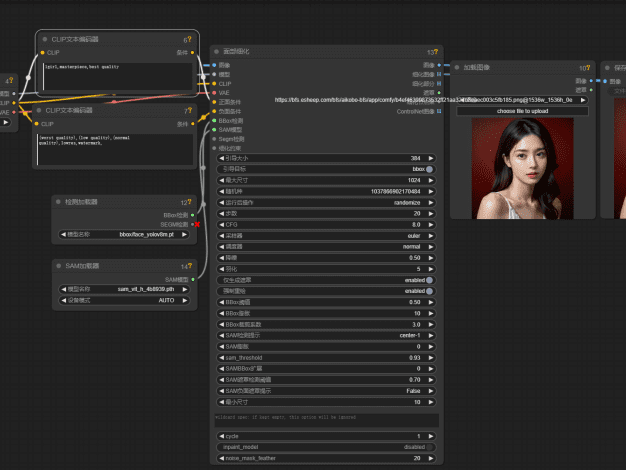This screenshot has height=470, width=626.
Task: Click the top 图像 input socket on detailer node
Action: point(214,65)
